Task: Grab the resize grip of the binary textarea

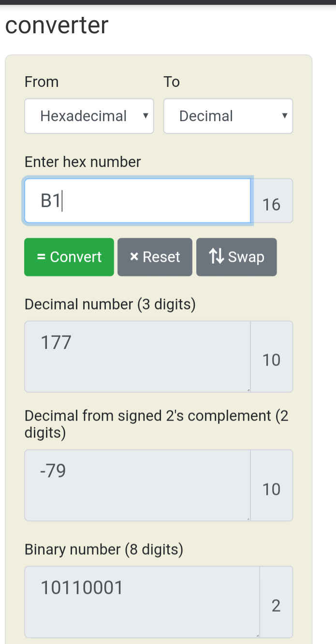Action: coord(257,636)
